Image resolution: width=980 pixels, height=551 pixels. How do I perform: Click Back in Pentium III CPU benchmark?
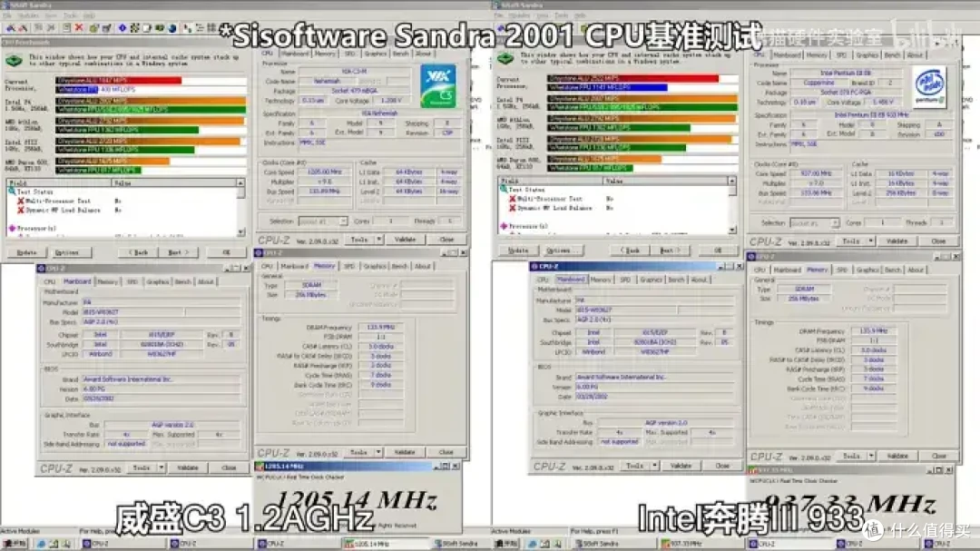coord(630,251)
